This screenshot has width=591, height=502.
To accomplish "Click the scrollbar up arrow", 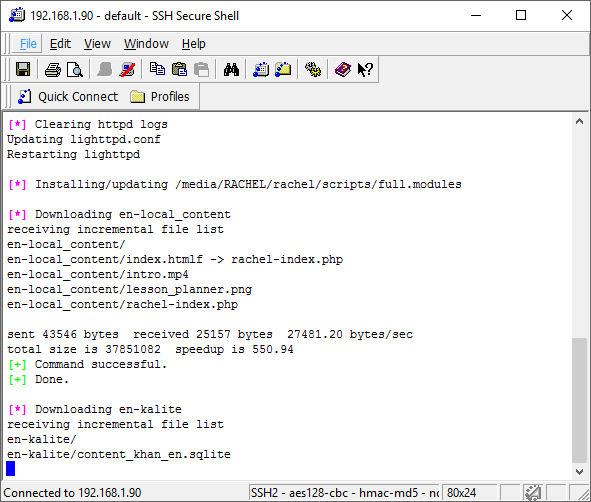I will pyautogui.click(x=579, y=121).
